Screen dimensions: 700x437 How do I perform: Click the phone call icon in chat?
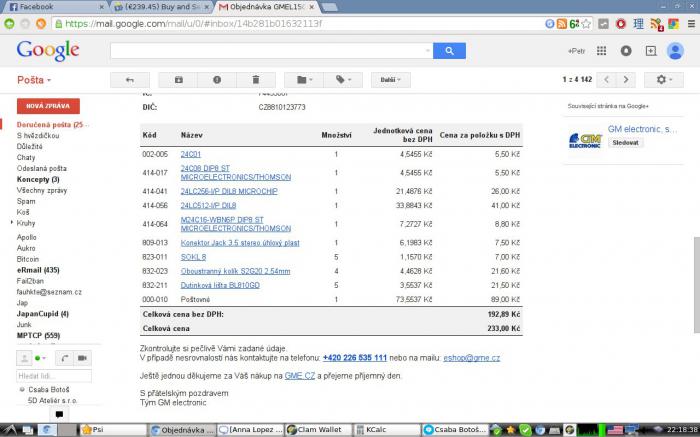[x=65, y=358]
